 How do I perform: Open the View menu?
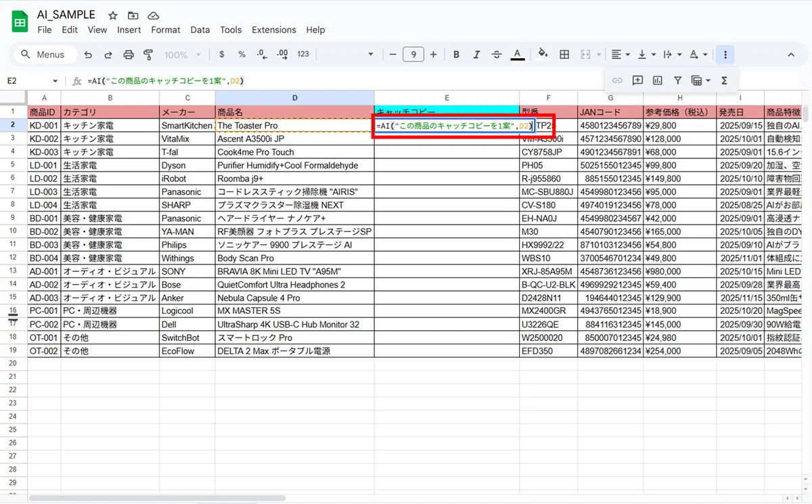point(97,30)
